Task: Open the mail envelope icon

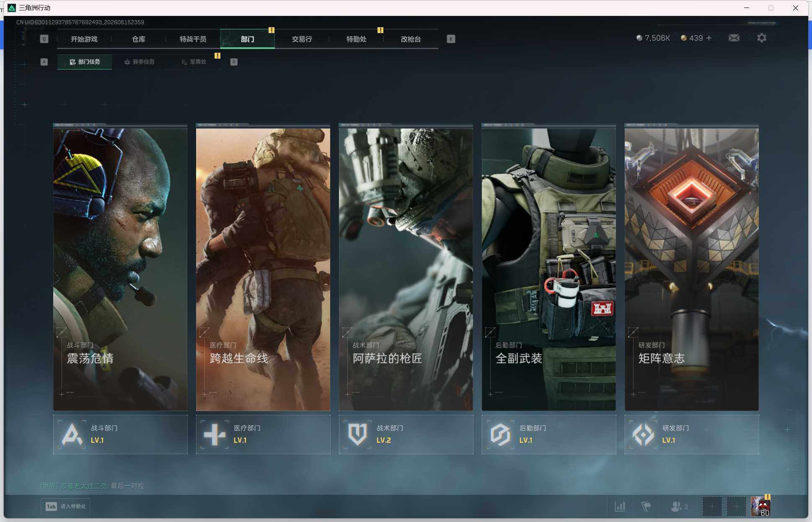Action: (x=734, y=38)
